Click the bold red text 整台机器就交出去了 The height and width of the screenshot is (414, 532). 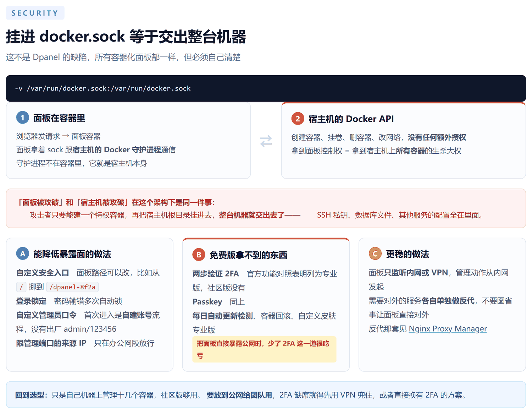point(252,215)
